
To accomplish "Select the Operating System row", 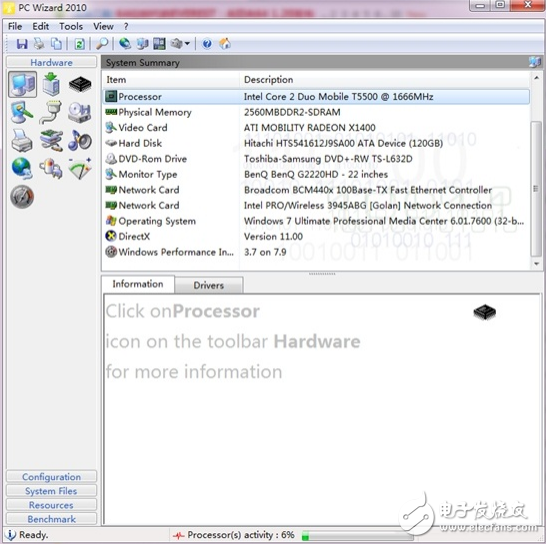I will [x=316, y=221].
